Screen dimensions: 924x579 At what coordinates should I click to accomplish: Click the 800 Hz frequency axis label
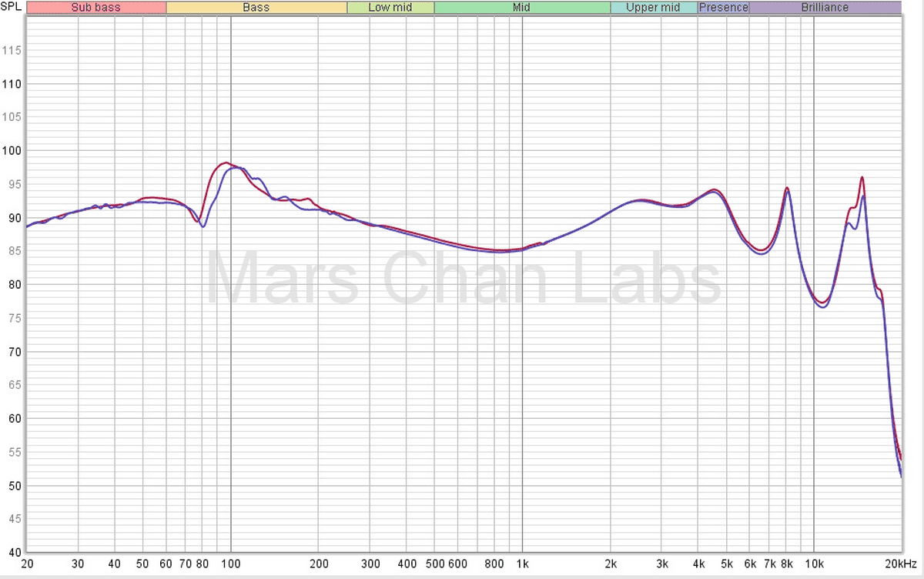tap(494, 563)
